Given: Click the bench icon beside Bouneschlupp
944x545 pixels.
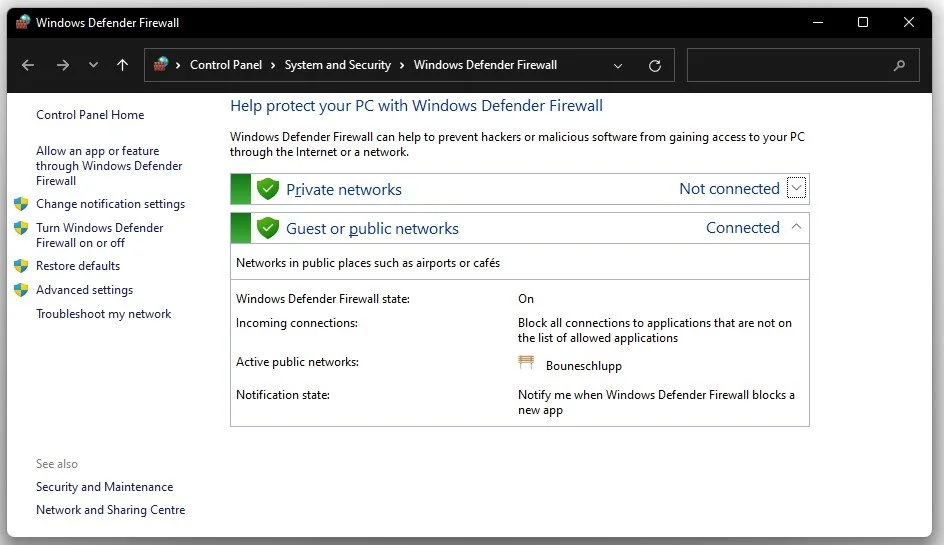Looking at the screenshot, I should pyautogui.click(x=526, y=362).
